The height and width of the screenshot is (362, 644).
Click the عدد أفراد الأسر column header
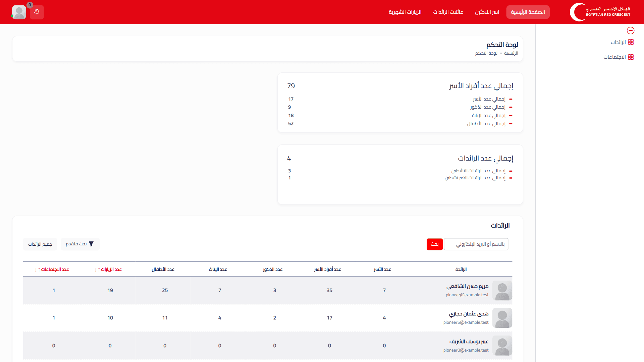(x=327, y=269)
